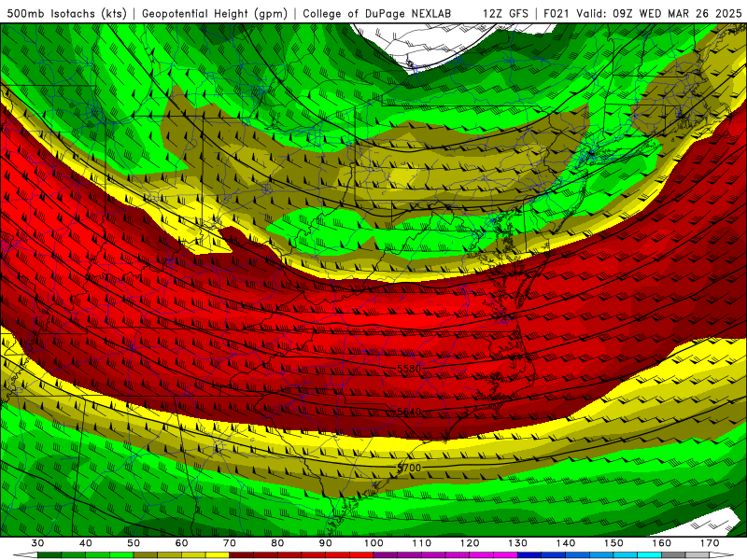The width and height of the screenshot is (747, 560).
Task: Pick the darkest green swatch starting at 30
Action: click(x=49, y=555)
